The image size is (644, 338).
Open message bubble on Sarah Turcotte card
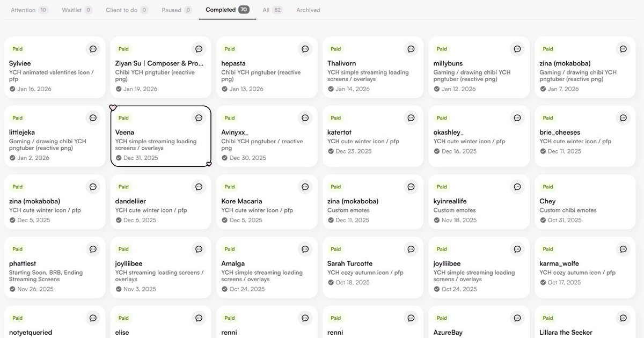411,249
